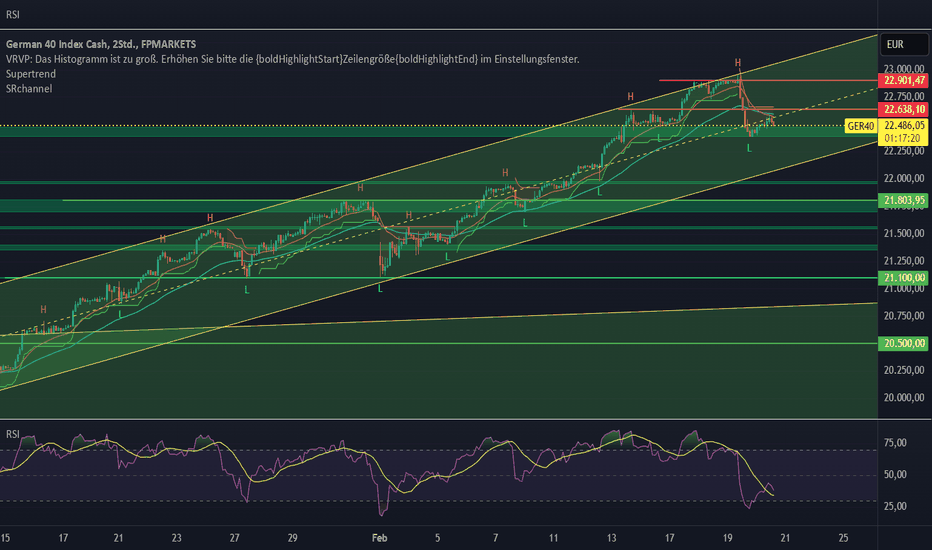Click the H marker at chart peak
932x550 pixels.
click(x=738, y=62)
